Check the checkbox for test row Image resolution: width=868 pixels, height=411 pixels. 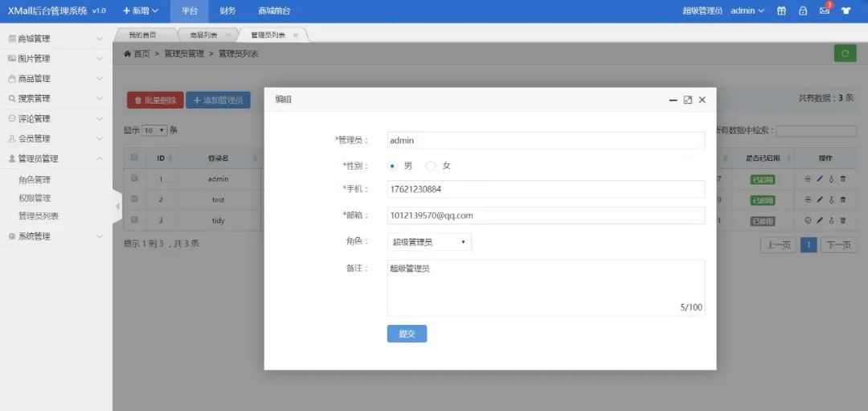(x=134, y=199)
